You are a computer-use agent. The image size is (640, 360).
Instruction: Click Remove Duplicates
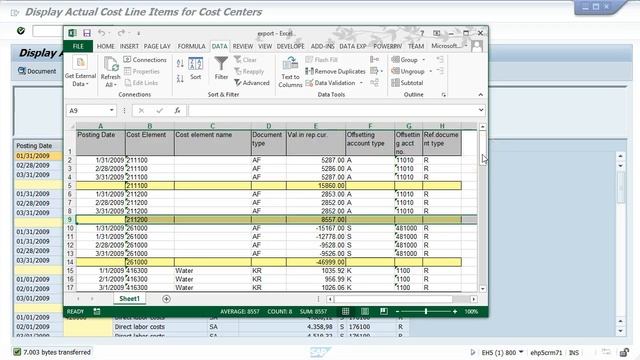[336, 71]
